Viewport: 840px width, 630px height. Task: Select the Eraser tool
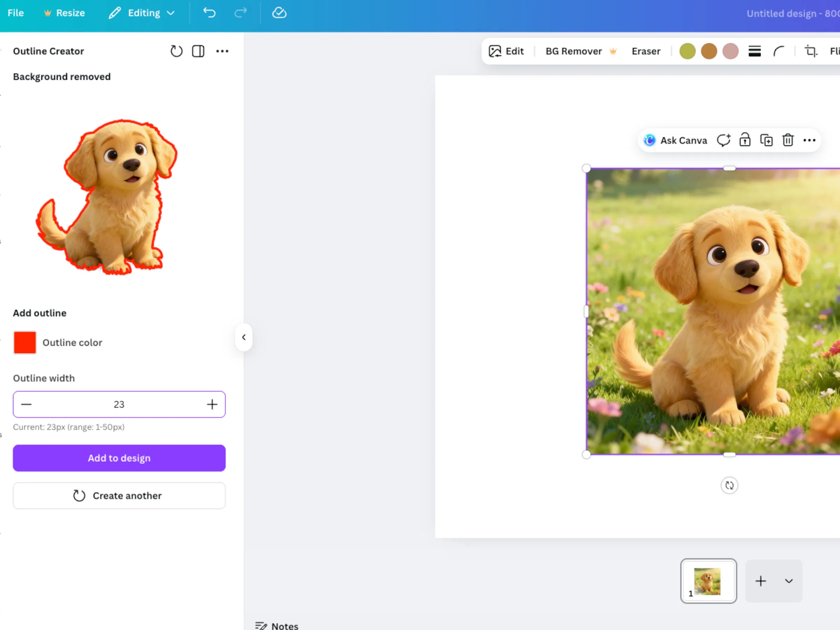[x=645, y=51]
